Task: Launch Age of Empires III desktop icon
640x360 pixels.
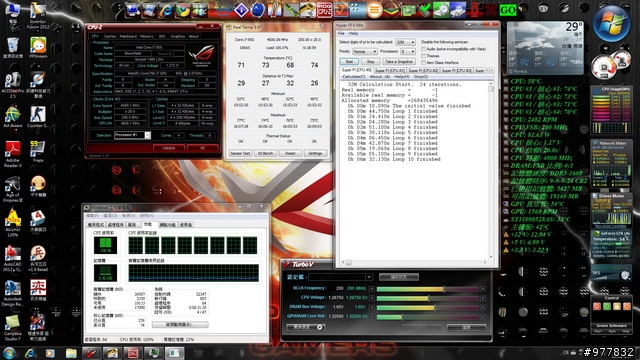Action: pyautogui.click(x=13, y=189)
